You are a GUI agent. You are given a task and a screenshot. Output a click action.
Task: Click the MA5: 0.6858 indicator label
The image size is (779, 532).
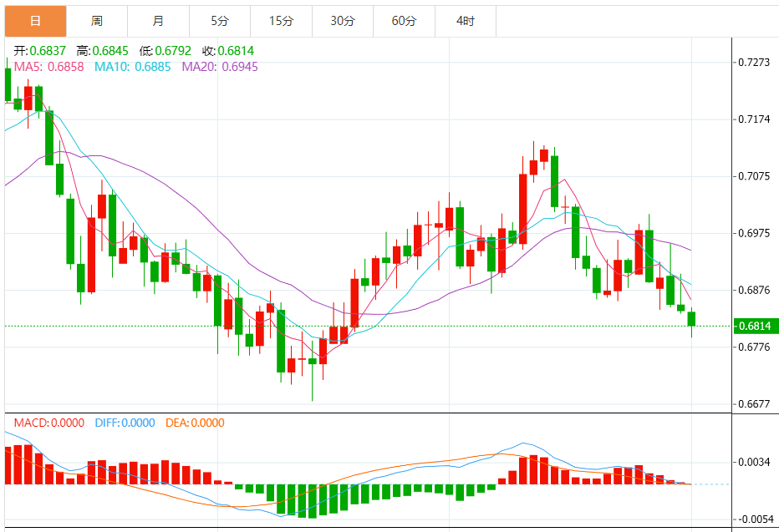[48, 67]
